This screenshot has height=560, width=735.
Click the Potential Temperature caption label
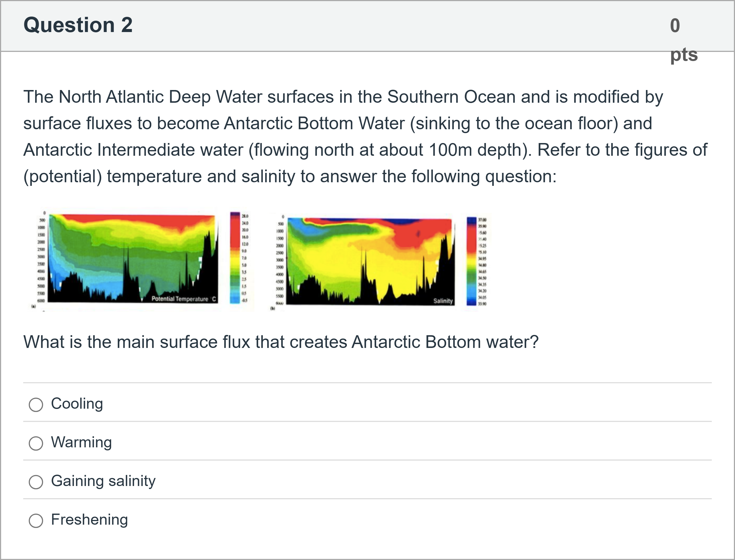183,299
